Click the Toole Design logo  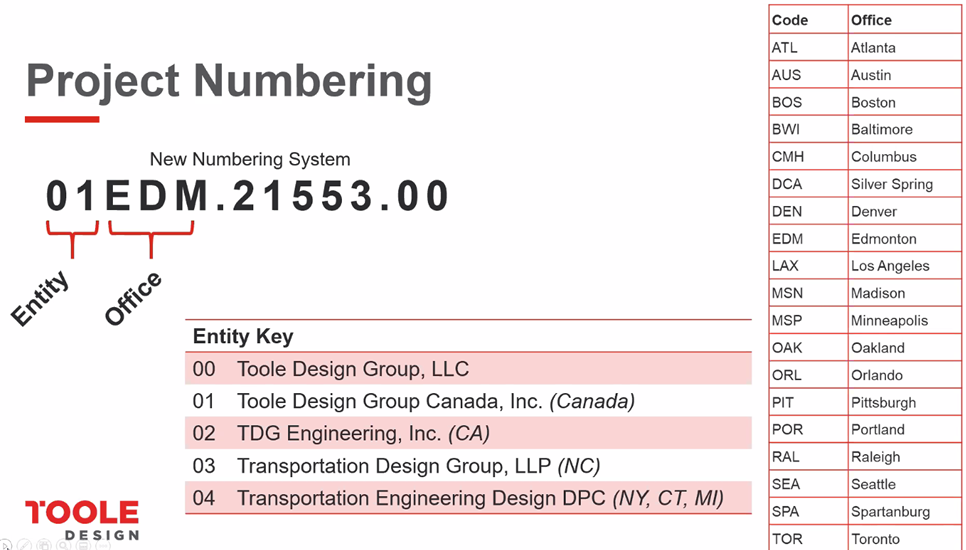click(x=82, y=520)
